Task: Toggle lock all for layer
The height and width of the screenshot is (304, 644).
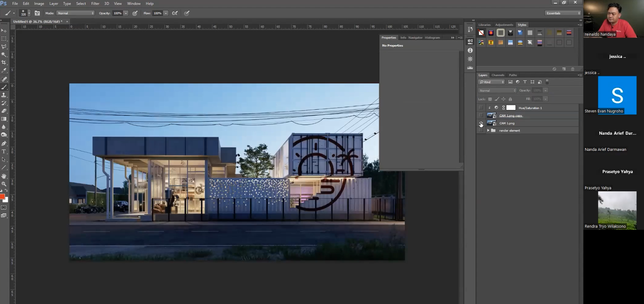Action: 510,99
